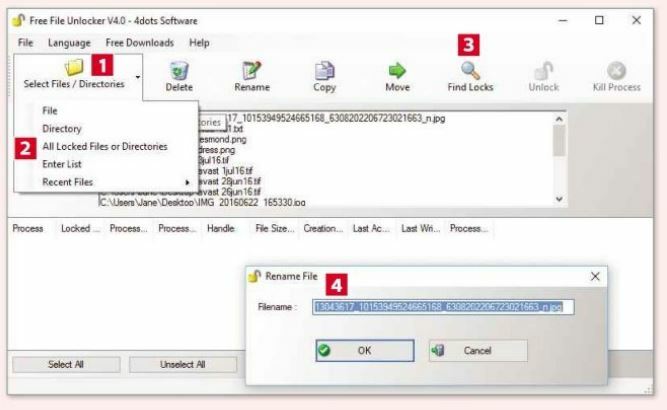Close the Free File Unlocker window
Screen dimensions: 667x410
636,20
